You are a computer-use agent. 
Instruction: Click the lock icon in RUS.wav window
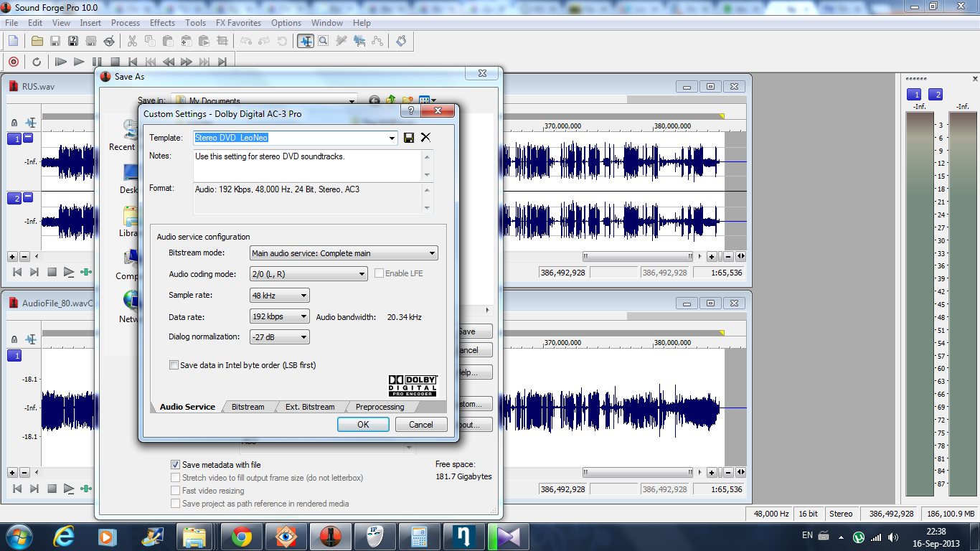[x=14, y=123]
